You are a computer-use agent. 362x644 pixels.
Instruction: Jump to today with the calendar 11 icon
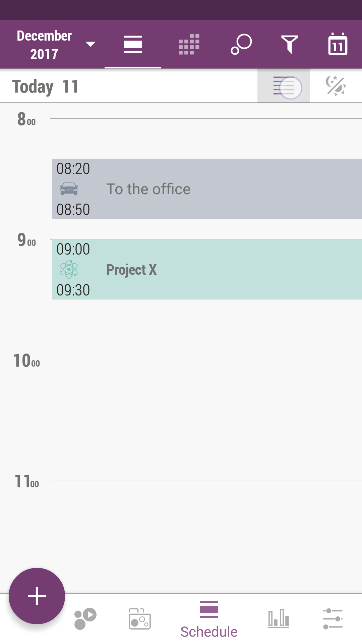coord(338,44)
